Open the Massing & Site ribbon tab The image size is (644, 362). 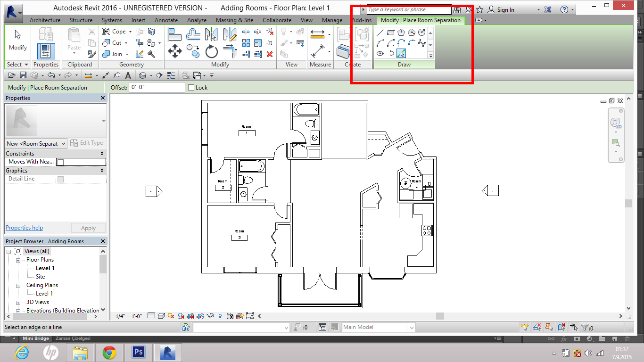(x=234, y=20)
